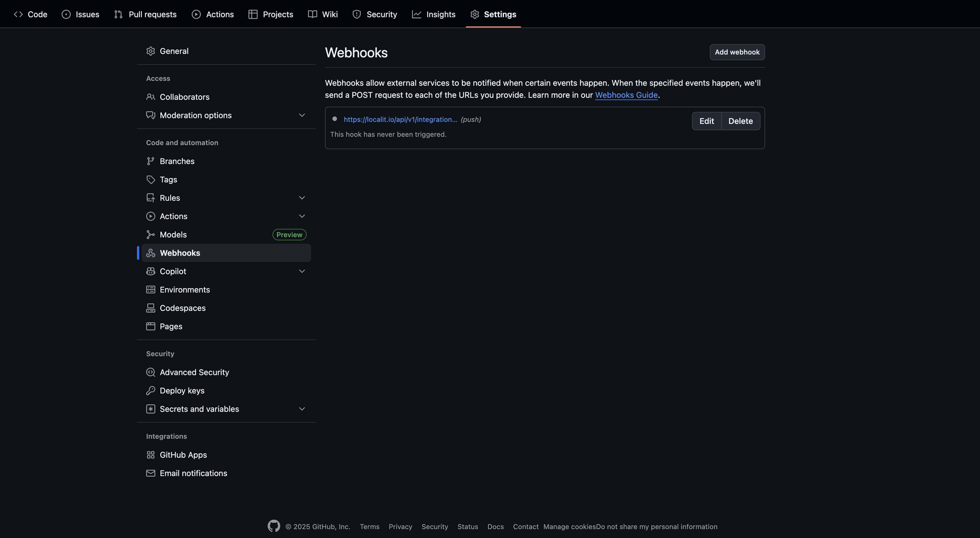This screenshot has width=980, height=538.
Task: Open the Status footer link
Action: pos(468,527)
